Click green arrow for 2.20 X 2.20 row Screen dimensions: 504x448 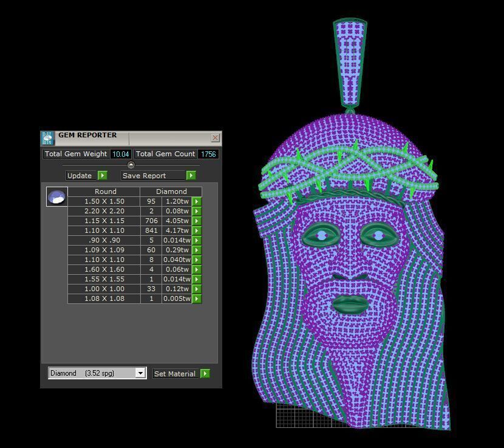click(x=197, y=211)
